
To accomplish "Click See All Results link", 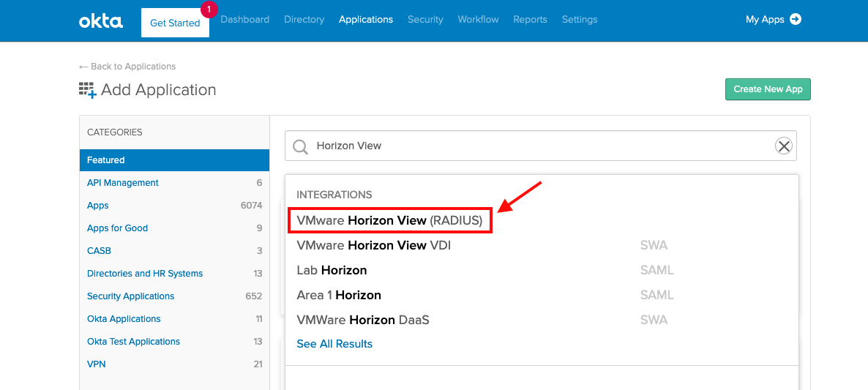I will coord(334,343).
